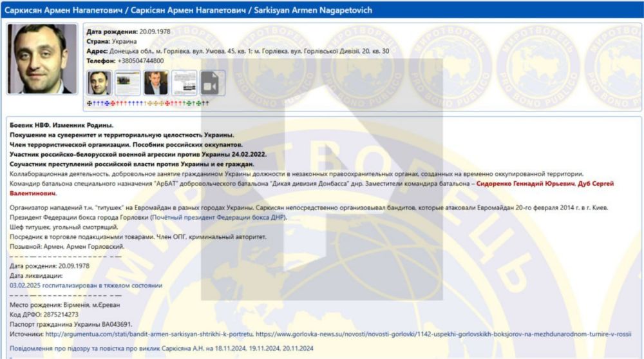
Task: Open the scanned document thumbnail
Action: [x=184, y=83]
